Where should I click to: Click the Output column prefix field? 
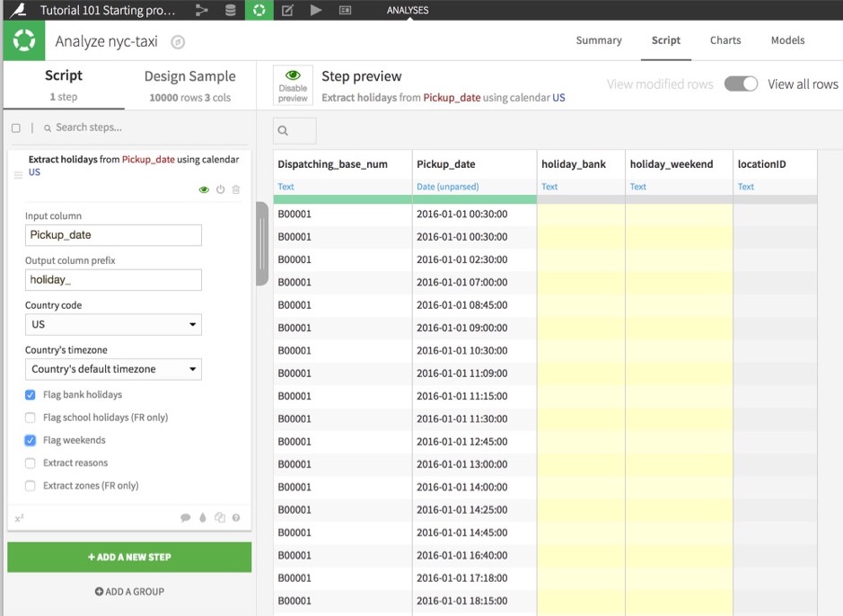click(113, 279)
